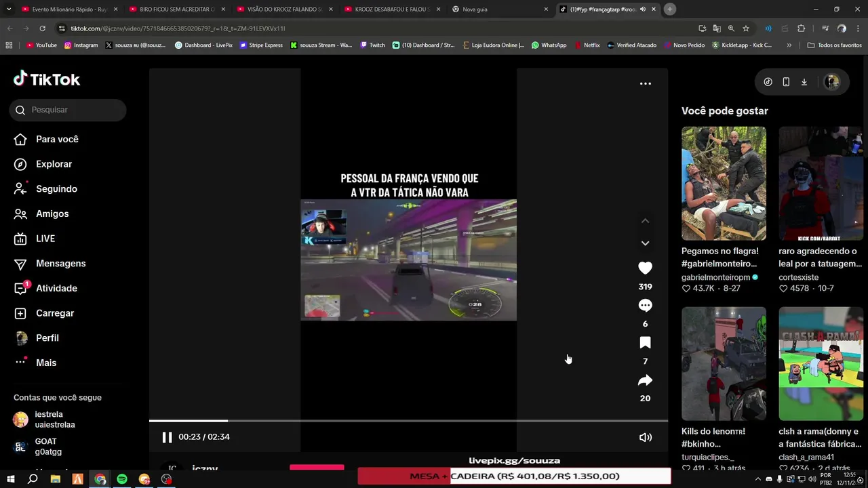Go to Para você feed

(46, 139)
